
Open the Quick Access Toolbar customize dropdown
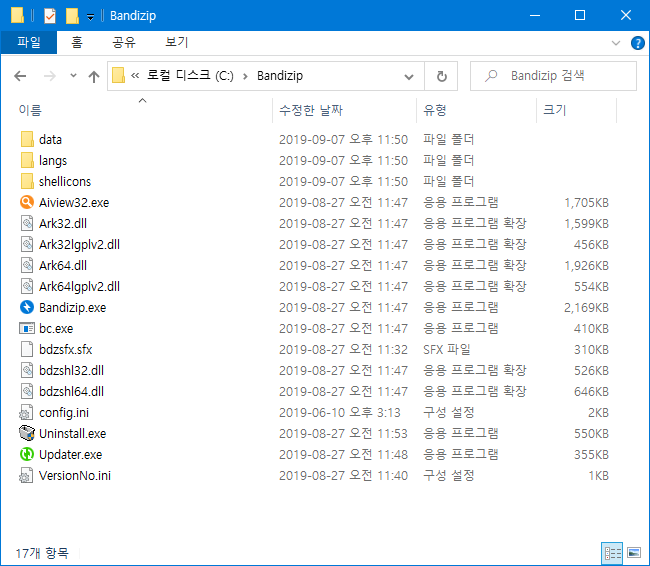pos(90,17)
